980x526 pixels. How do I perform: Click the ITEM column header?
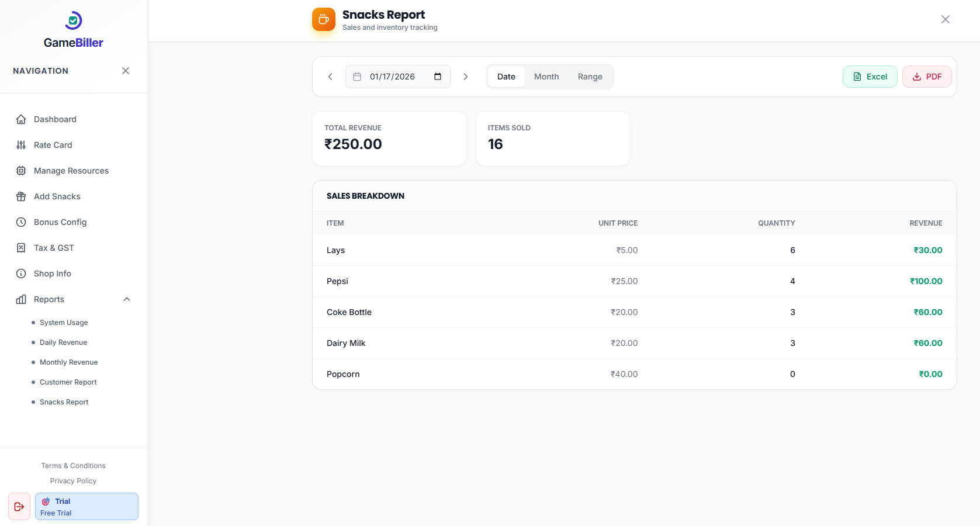click(335, 223)
